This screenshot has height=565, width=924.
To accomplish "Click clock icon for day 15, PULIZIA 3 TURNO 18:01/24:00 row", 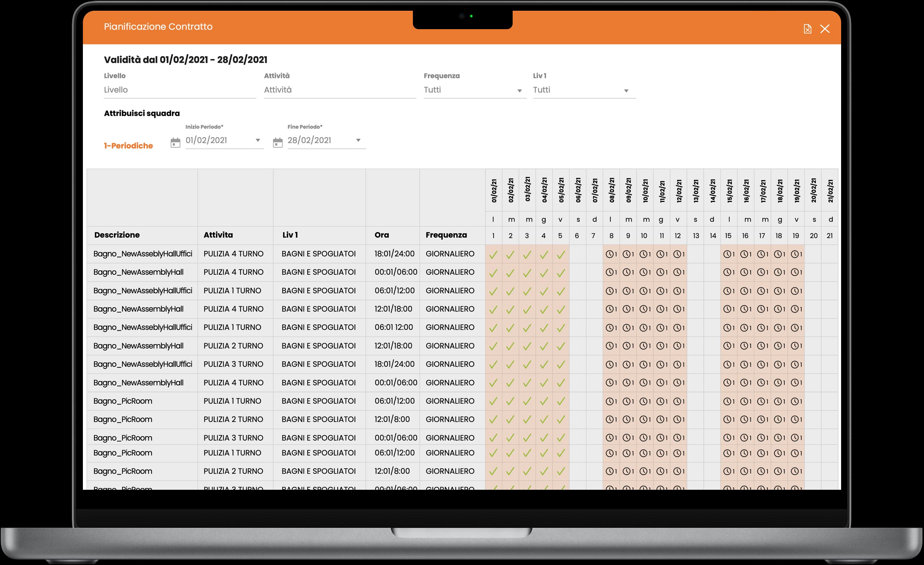I will 726,365.
